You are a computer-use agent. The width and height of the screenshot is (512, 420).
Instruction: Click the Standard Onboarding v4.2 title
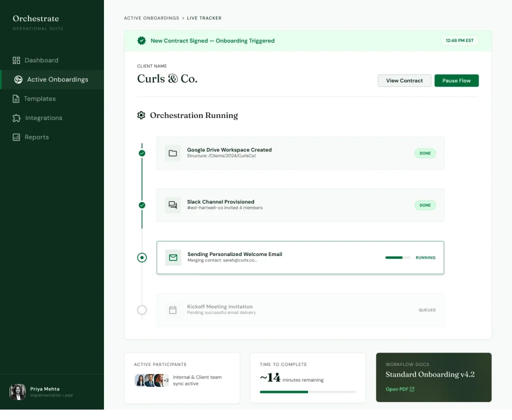(430, 374)
